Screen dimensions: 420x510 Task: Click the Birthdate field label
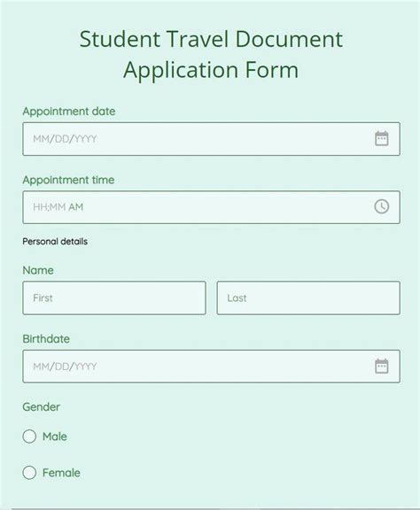coord(46,339)
